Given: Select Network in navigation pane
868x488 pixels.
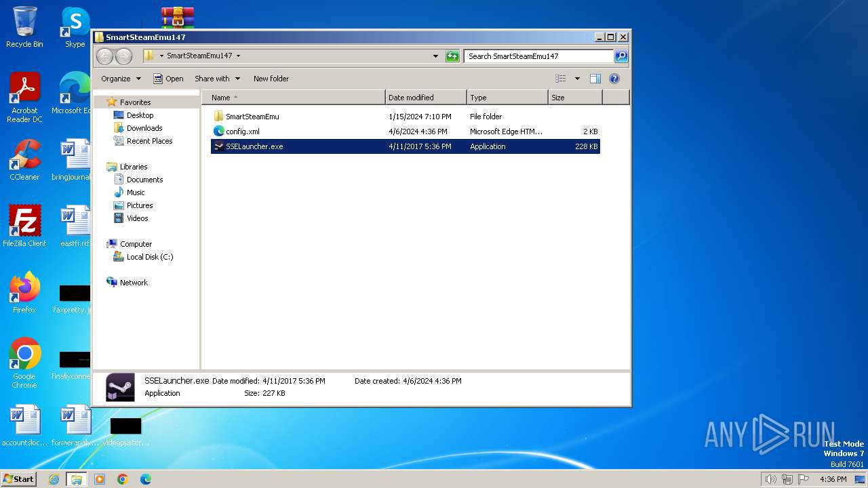Looking at the screenshot, I should 134,283.
